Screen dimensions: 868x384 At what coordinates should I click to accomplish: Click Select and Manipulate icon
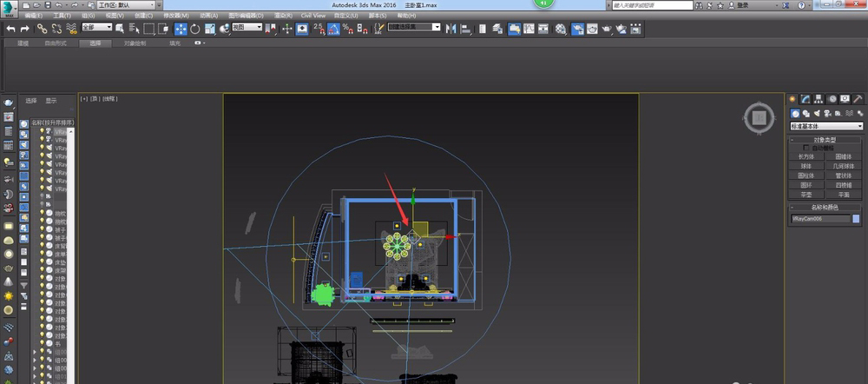pyautogui.click(x=286, y=29)
